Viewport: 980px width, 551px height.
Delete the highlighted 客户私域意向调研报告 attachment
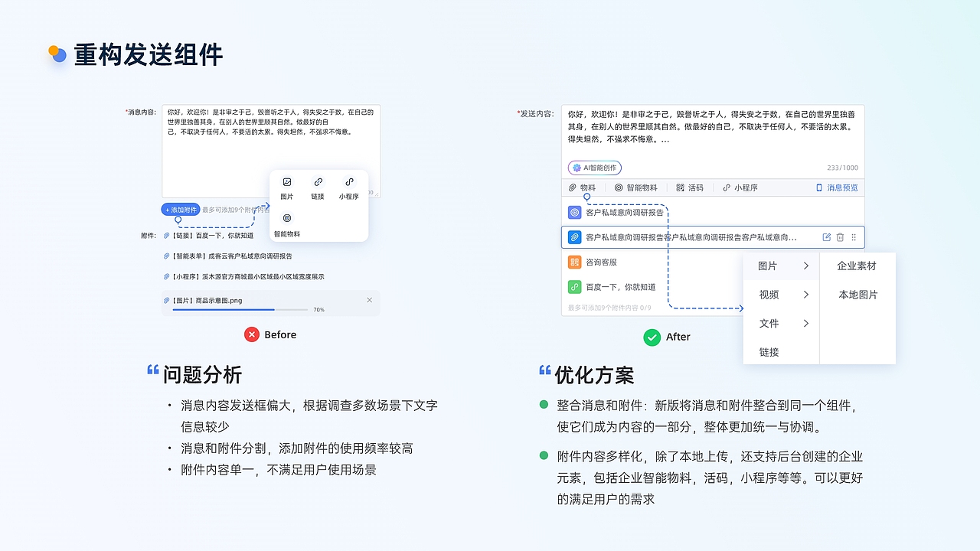coord(840,237)
